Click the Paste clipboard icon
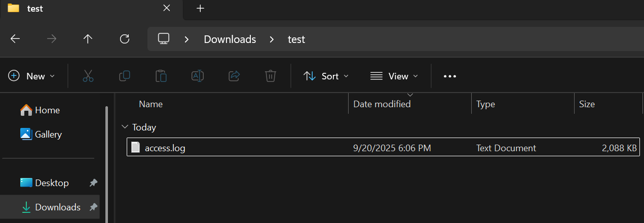Screen dimensions: 644x223 coord(161,76)
